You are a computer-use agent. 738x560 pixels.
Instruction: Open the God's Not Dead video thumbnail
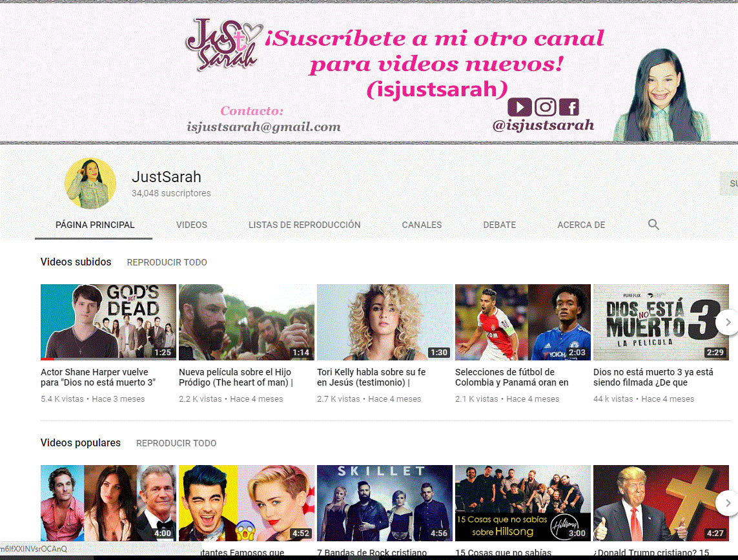coord(108,322)
